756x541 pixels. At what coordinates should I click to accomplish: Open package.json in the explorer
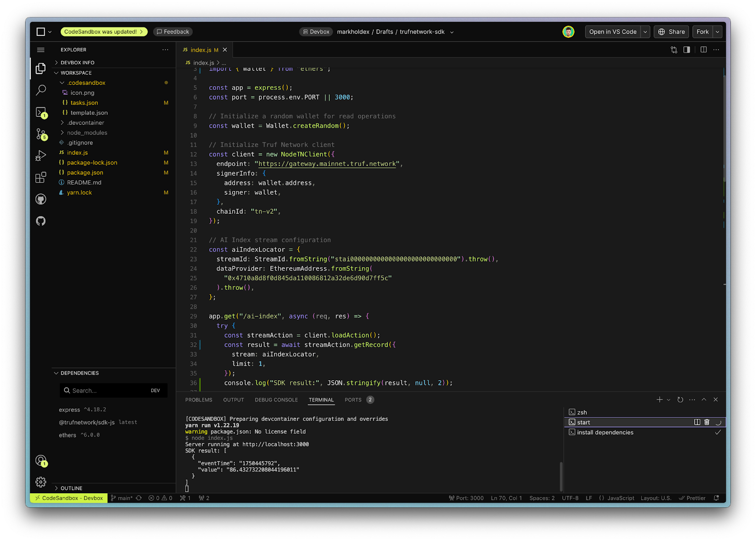tap(85, 173)
